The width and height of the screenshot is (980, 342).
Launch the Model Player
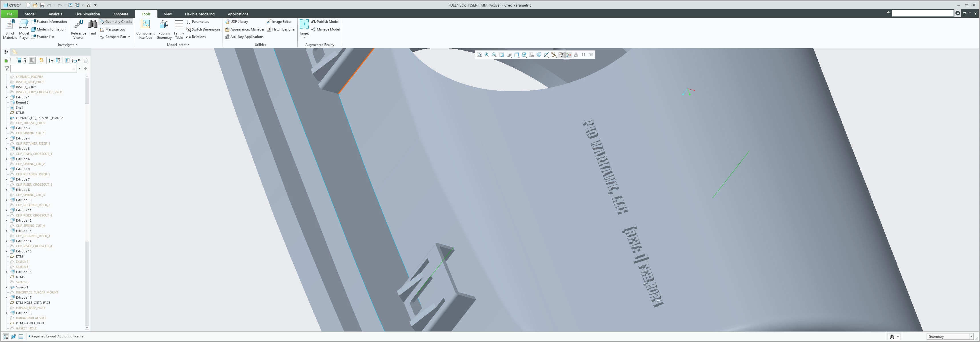pyautogui.click(x=24, y=29)
